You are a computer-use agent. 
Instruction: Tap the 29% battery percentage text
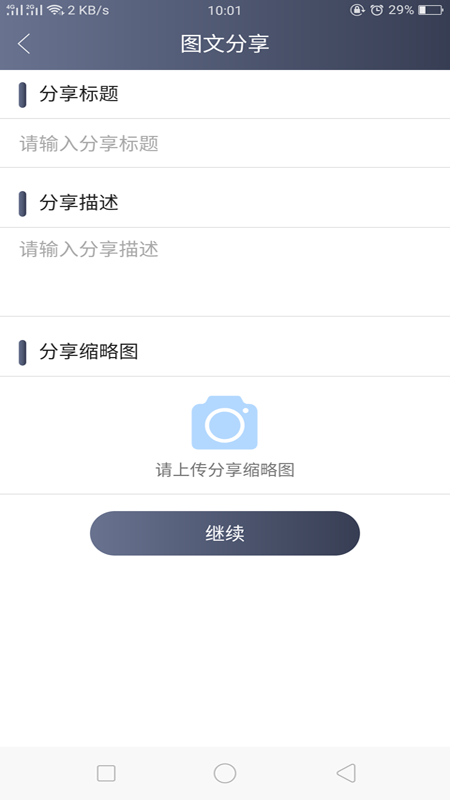401,10
